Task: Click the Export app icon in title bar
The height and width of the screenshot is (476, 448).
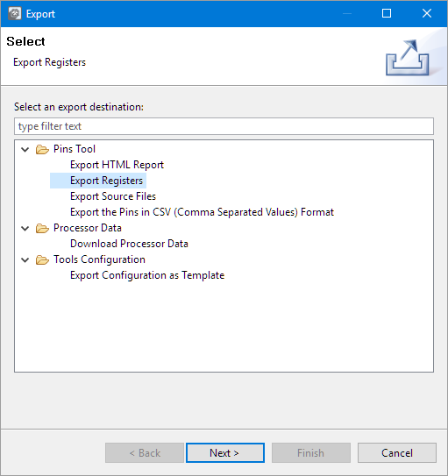Action: point(14,14)
